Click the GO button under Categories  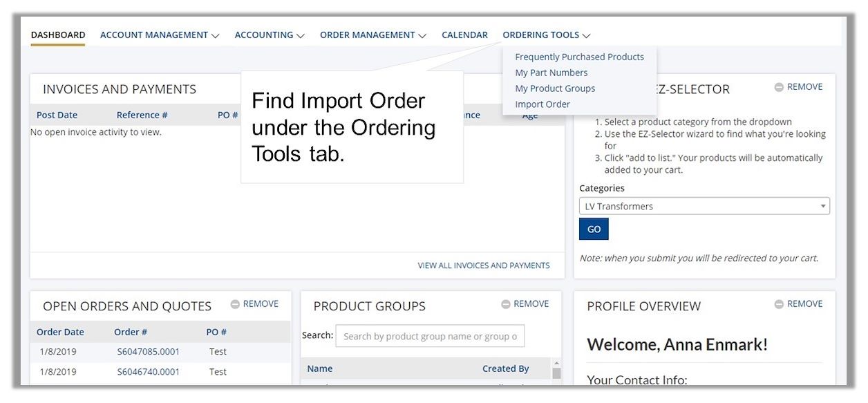pos(593,228)
